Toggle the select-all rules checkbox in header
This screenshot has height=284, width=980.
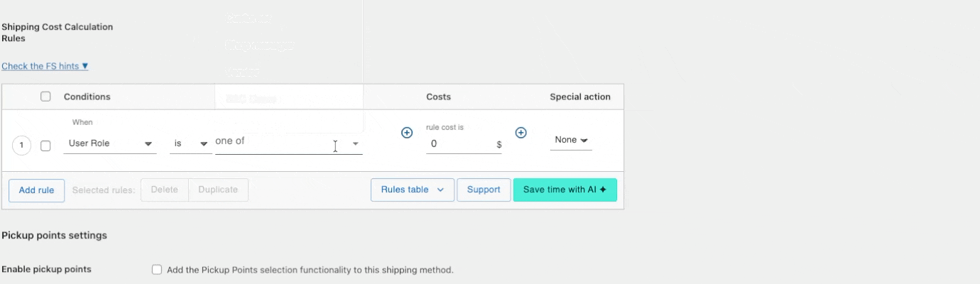(45, 97)
